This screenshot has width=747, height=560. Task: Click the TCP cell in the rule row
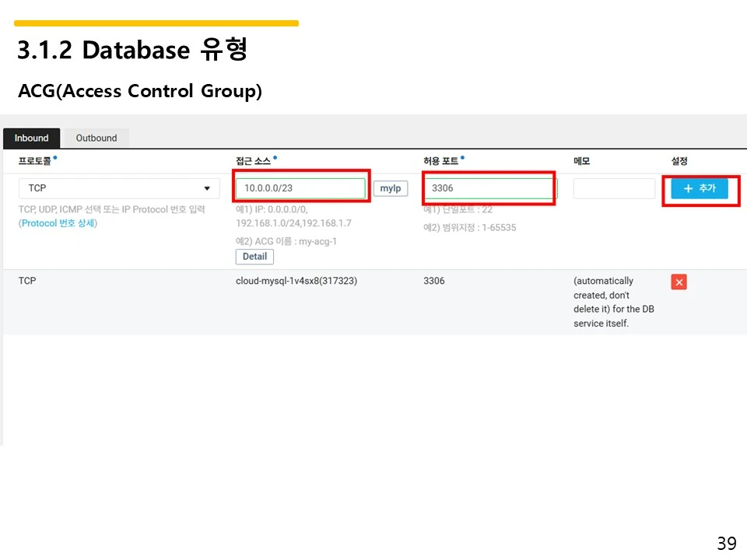click(x=27, y=281)
